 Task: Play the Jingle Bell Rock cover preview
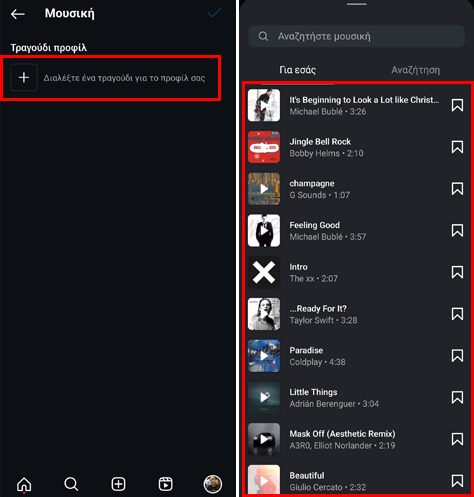[264, 147]
